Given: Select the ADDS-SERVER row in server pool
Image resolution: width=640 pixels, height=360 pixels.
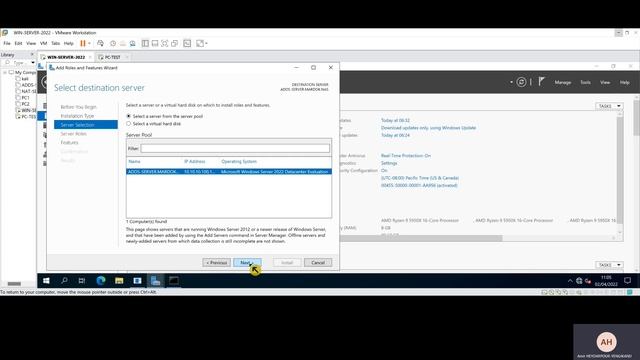Looking at the screenshot, I should point(229,172).
